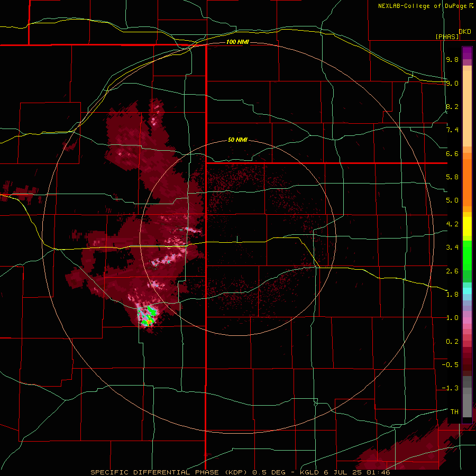Click the [PHAS] label
The height and width of the screenshot is (476, 476).
click(x=447, y=36)
